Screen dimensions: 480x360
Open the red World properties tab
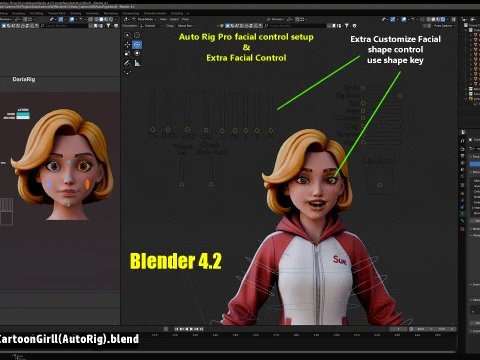tap(462, 177)
